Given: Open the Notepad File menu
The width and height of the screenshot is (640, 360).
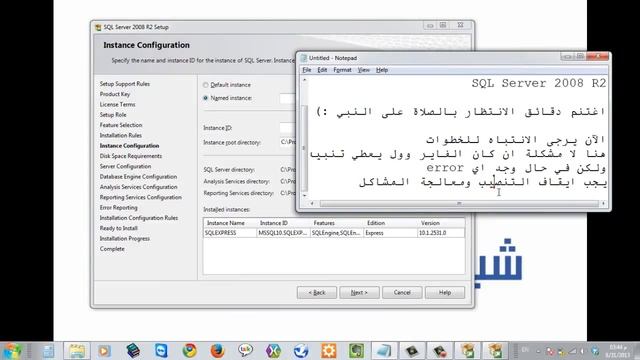Looking at the screenshot, I should point(307,70).
